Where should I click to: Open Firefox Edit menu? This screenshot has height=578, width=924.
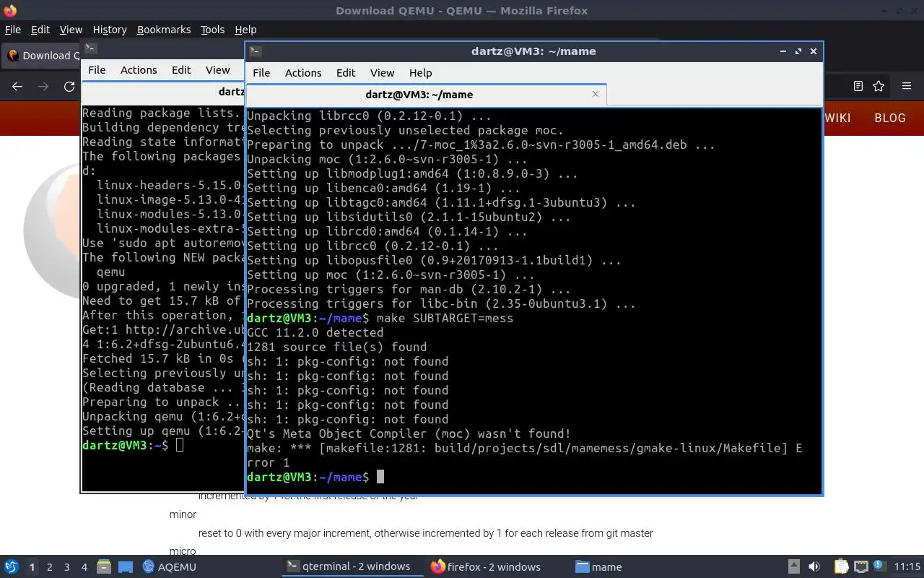[40, 30]
